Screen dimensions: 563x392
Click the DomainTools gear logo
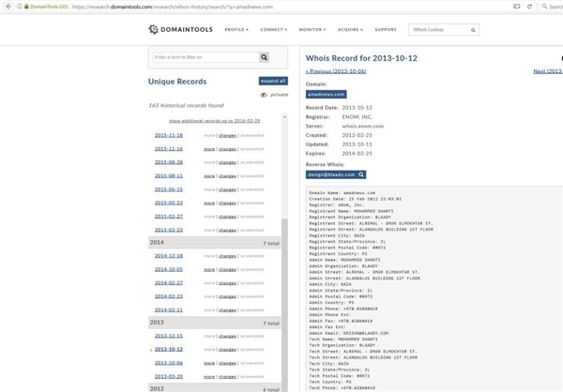tap(153, 29)
